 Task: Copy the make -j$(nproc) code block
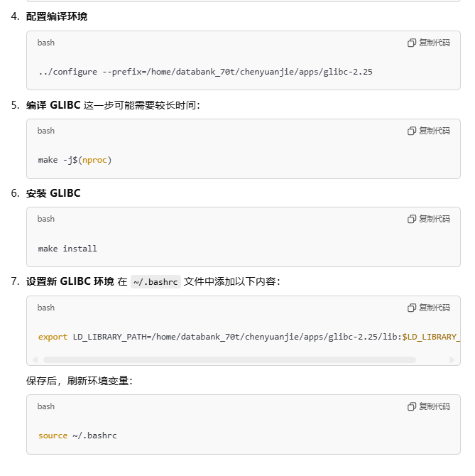[x=429, y=131]
